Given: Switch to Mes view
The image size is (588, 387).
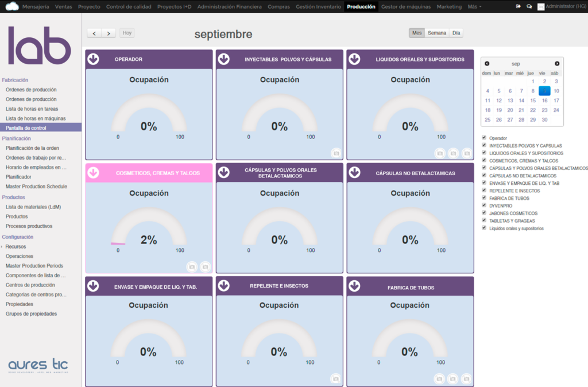Looking at the screenshot, I should (x=417, y=33).
